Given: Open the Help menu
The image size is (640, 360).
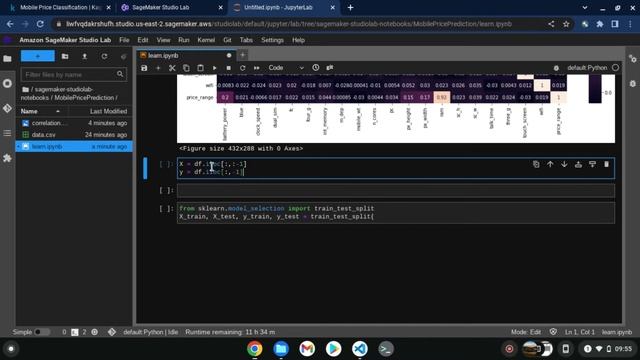Looking at the screenshot, I should click(x=298, y=40).
